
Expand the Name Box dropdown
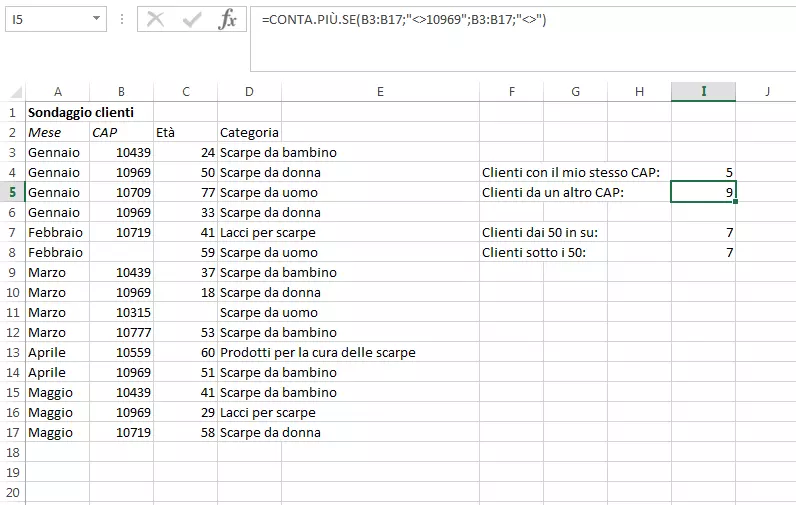(x=96, y=19)
